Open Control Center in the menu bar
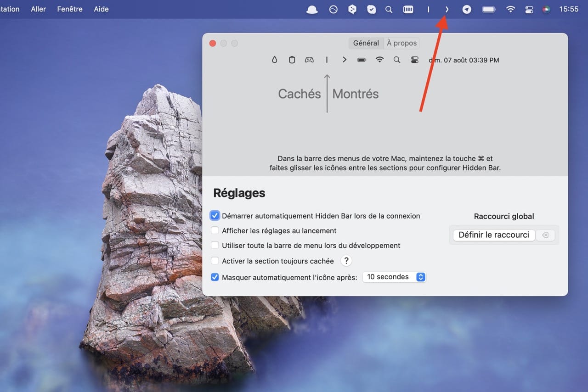 tap(529, 9)
